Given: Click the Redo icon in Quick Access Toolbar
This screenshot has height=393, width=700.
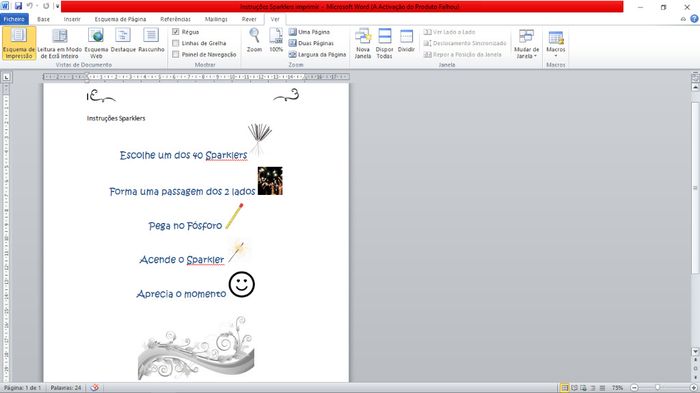Looking at the screenshot, I should tap(46, 6).
